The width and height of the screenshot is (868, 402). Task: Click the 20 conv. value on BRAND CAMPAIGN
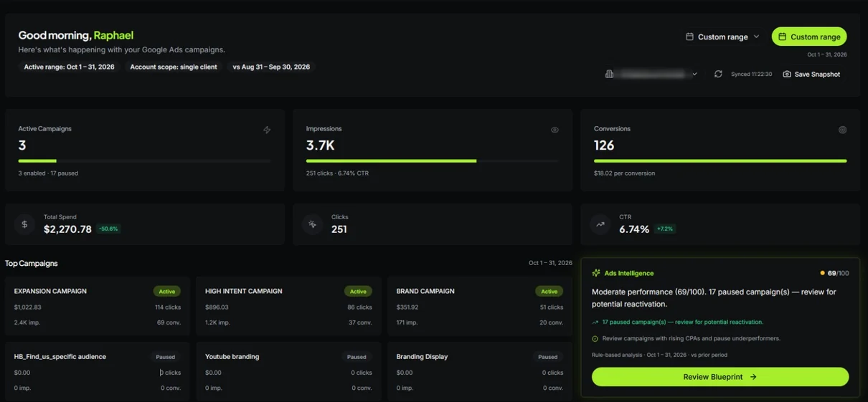pyautogui.click(x=551, y=323)
